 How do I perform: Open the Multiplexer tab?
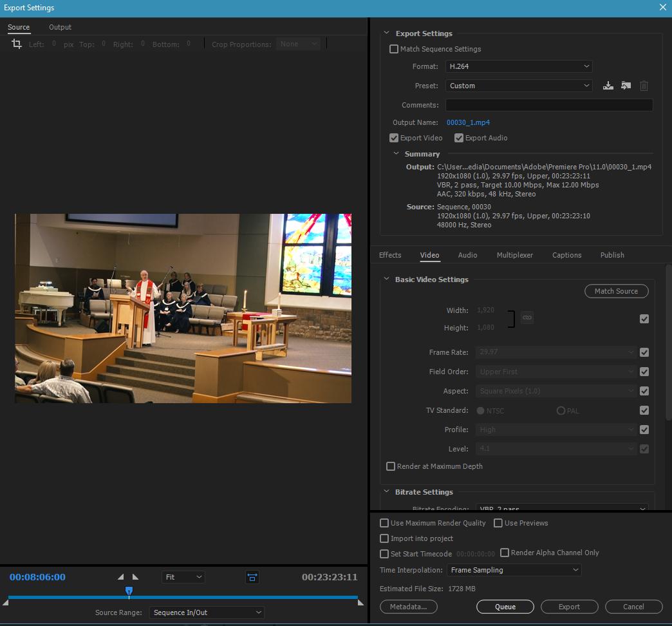pyautogui.click(x=515, y=255)
